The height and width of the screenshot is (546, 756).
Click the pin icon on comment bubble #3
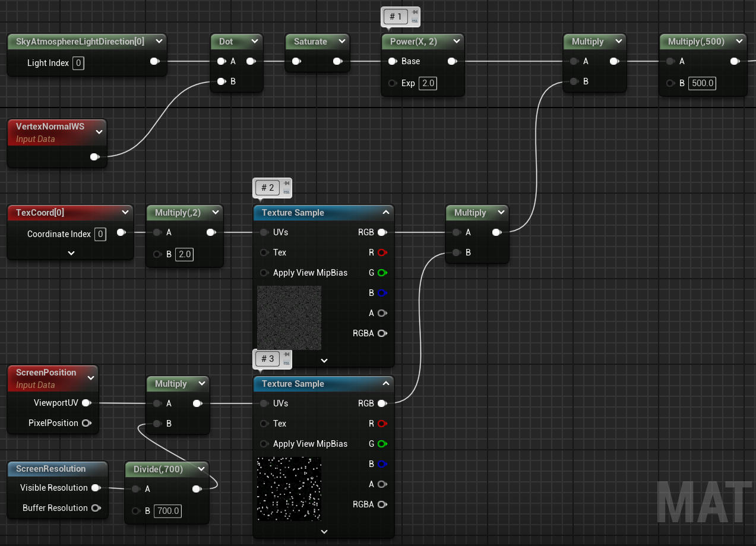click(x=287, y=355)
